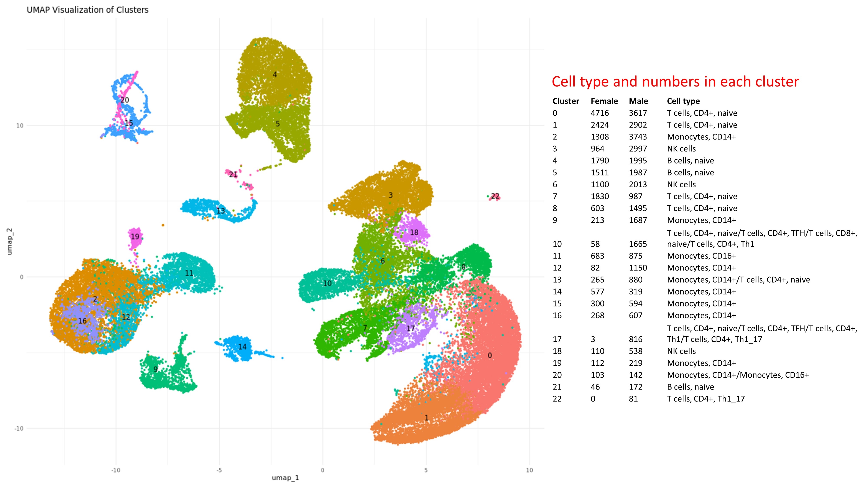Click cluster label 22 on the plot
Viewport: 868px width, 488px height.
495,196
